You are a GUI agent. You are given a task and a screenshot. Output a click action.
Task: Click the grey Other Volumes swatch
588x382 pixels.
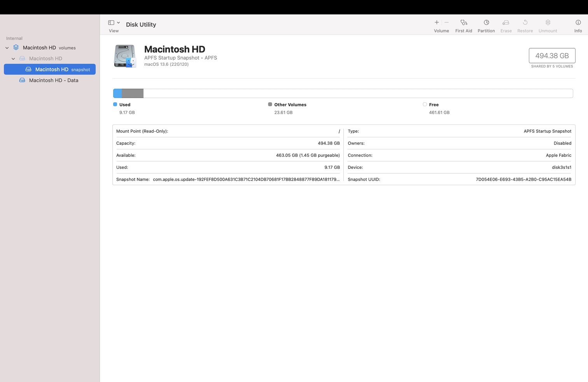270,104
